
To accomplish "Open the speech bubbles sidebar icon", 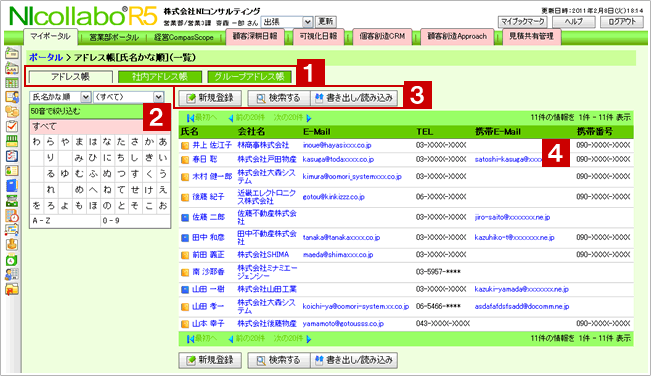I will (x=12, y=111).
